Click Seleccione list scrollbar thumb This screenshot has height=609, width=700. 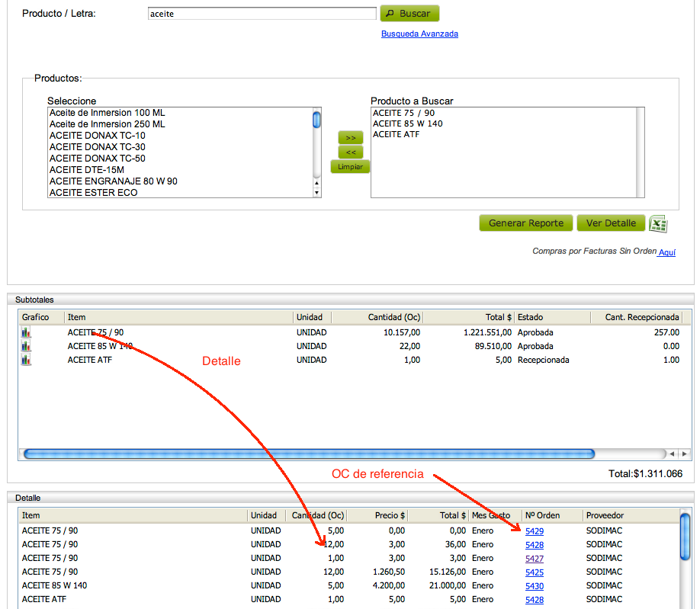tap(316, 120)
